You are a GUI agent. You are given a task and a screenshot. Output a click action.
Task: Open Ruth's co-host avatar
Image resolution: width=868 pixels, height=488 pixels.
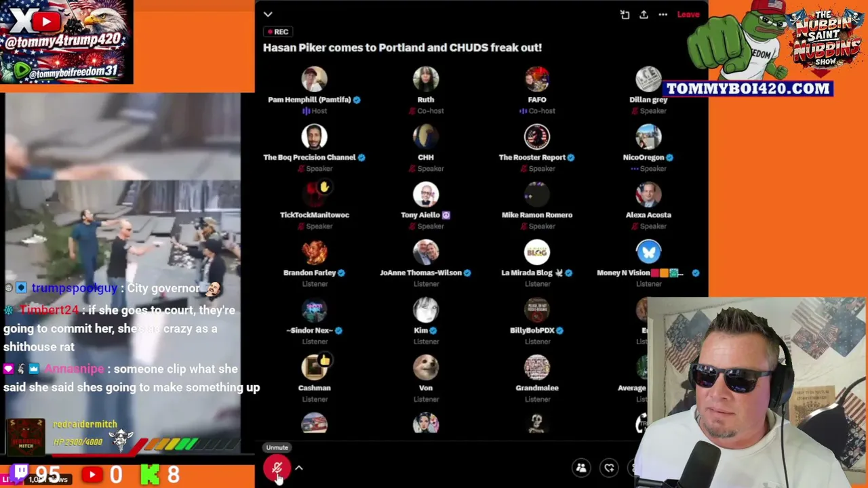click(x=426, y=79)
